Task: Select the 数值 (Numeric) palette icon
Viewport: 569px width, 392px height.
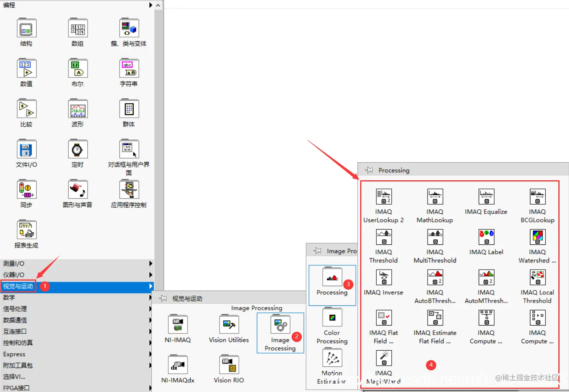Action: pos(27,68)
